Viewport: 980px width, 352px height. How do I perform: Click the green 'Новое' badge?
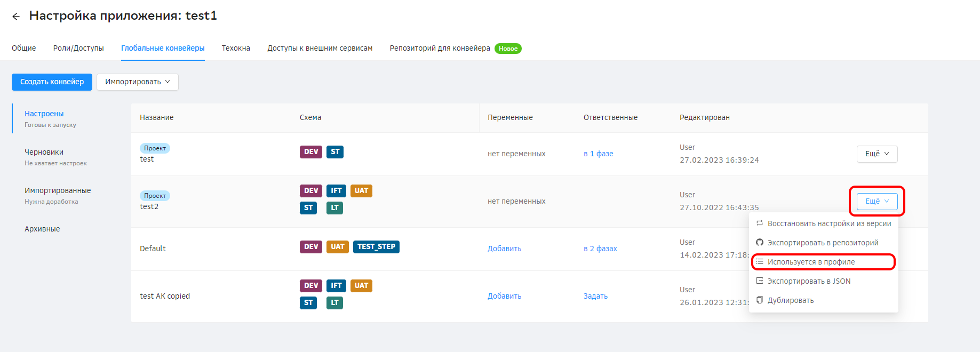coord(508,49)
